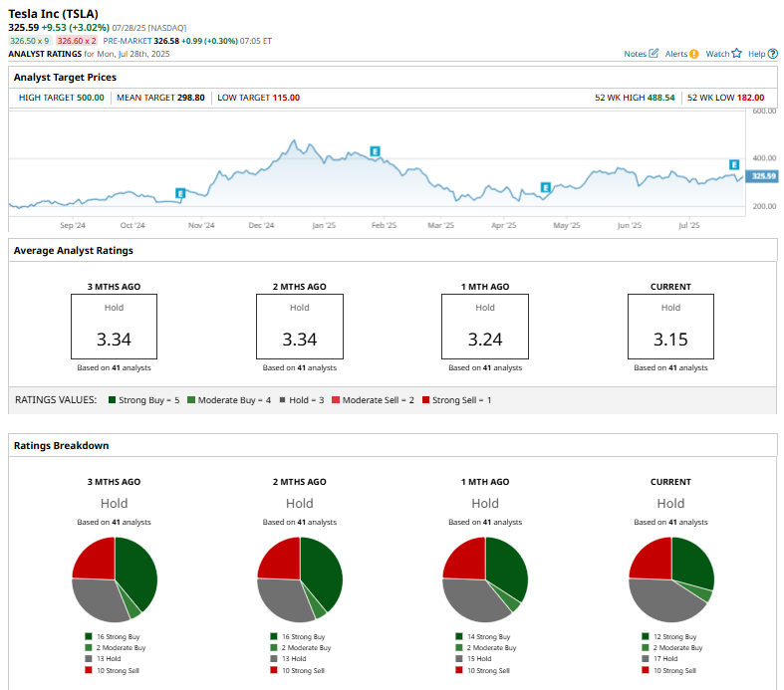
Task: Click the 326.60 x 2 ask quote
Action: click(77, 41)
